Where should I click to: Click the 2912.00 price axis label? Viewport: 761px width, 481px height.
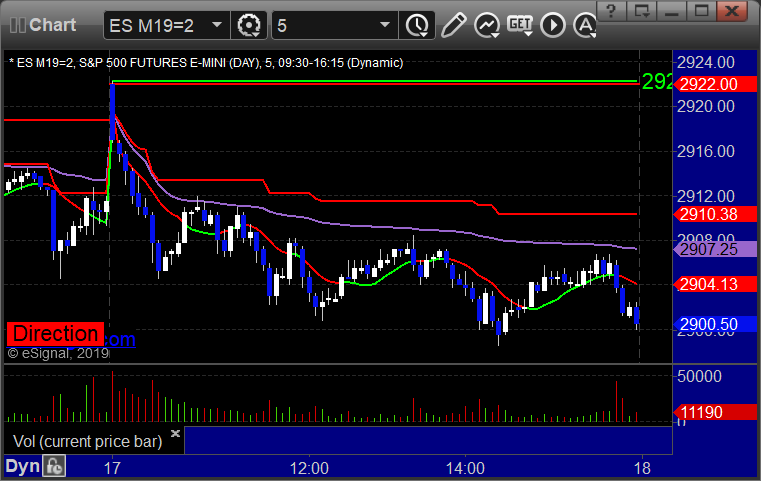[706, 196]
